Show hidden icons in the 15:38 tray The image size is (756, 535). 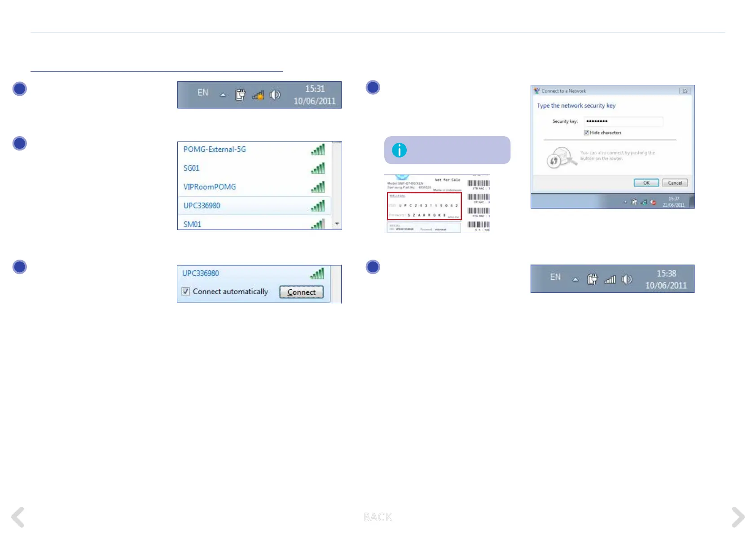(x=575, y=279)
